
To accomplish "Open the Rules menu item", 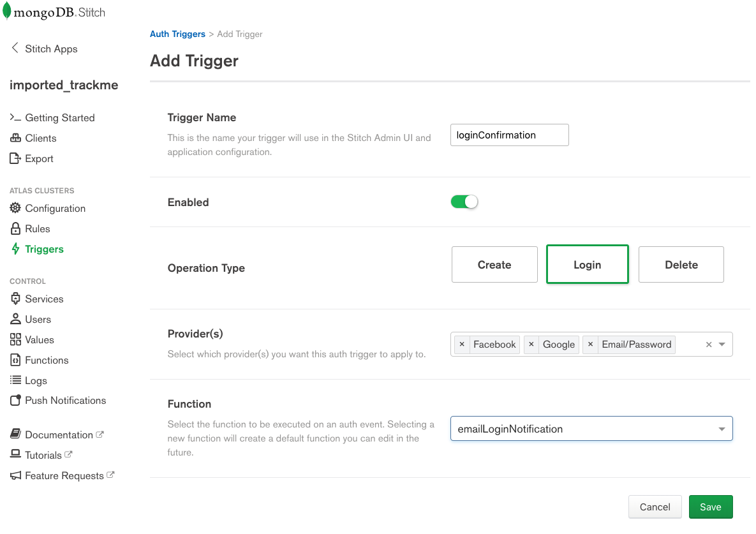I will click(x=38, y=228).
